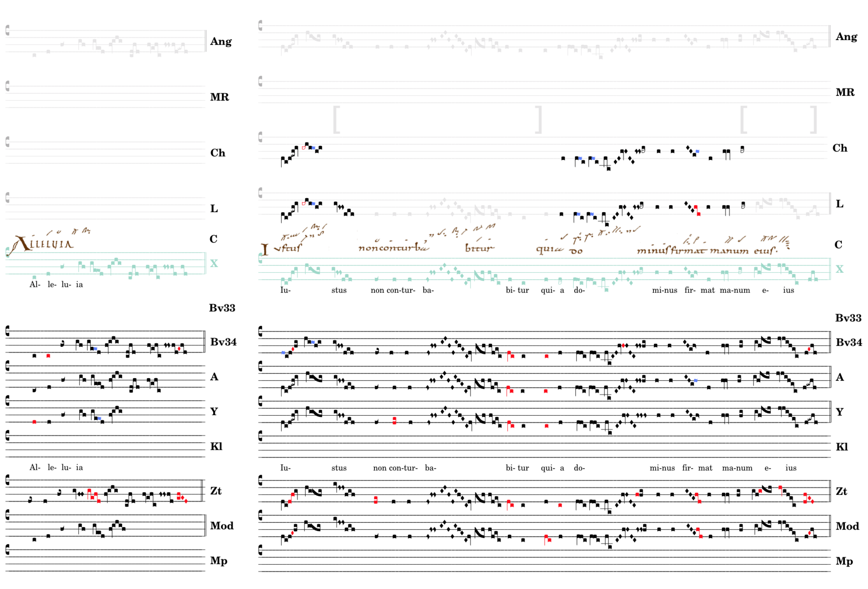Viewport: 868px width, 589px height.
Task: Click the handwritten 'non conturba' manuscript text
Action: [x=393, y=247]
